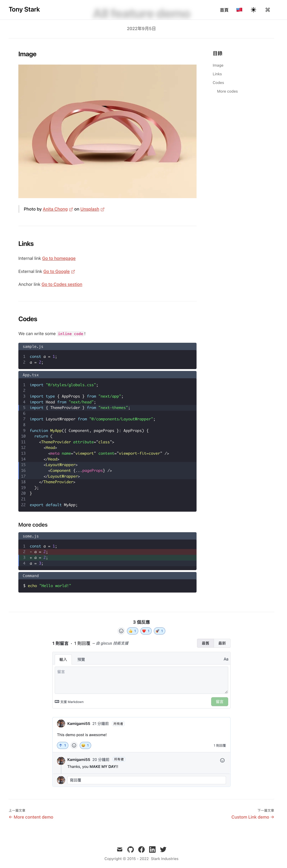Focus the 寫回覆 reply field
Viewport: 287px width, 868px height.
tap(146, 780)
